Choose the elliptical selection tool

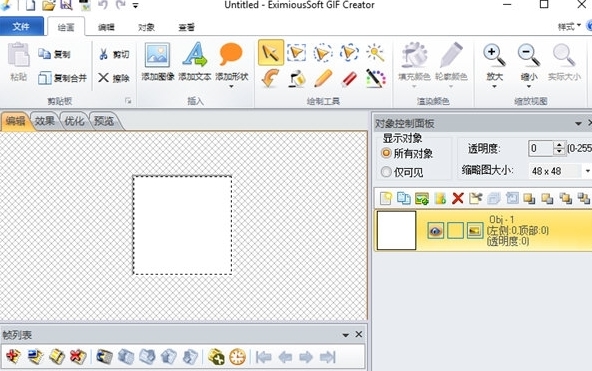click(x=323, y=52)
